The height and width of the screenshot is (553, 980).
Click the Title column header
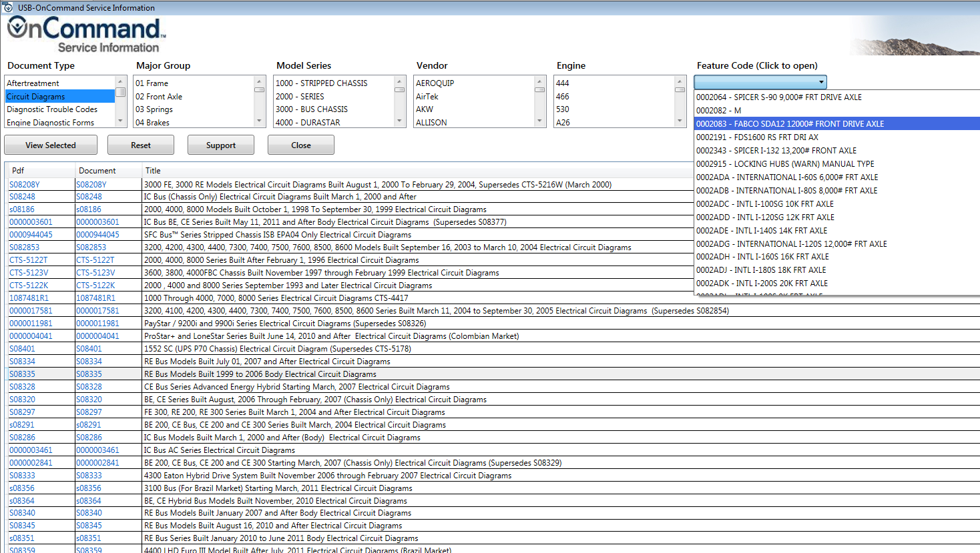click(x=153, y=171)
